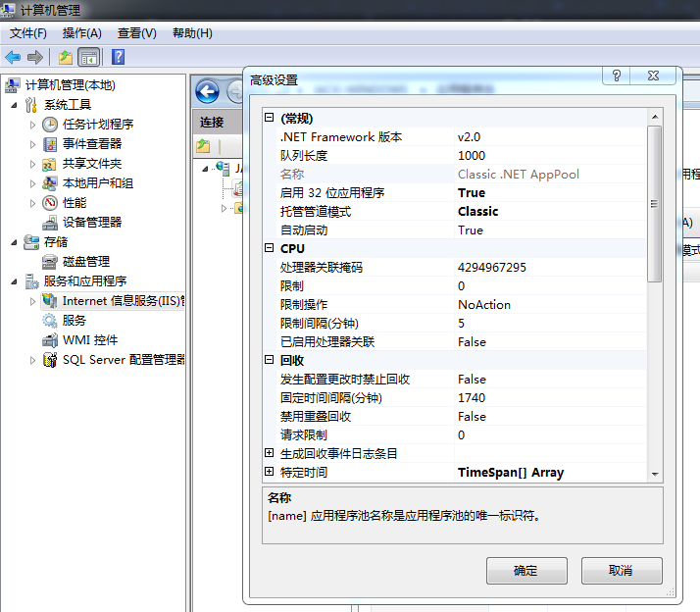
Task: Click the 性能 monitor icon
Action: pyautogui.click(x=50, y=203)
